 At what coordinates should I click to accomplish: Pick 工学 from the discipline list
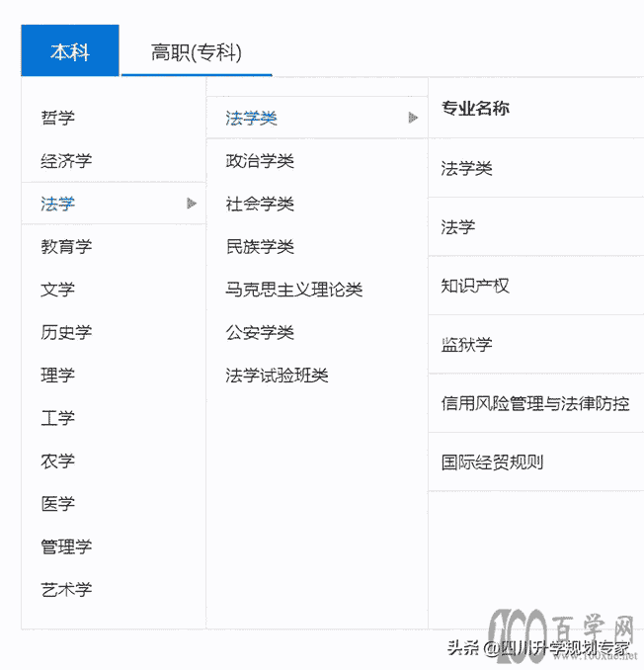pyautogui.click(x=57, y=418)
